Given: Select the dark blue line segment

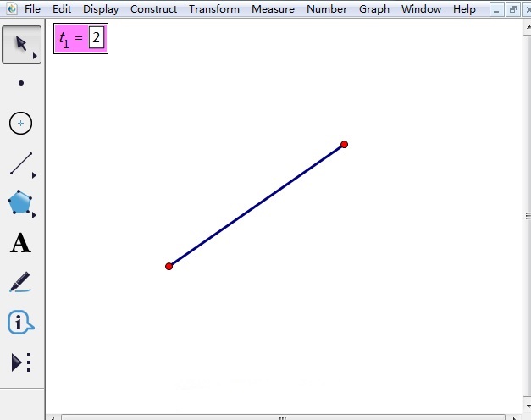Looking at the screenshot, I should point(257,206).
